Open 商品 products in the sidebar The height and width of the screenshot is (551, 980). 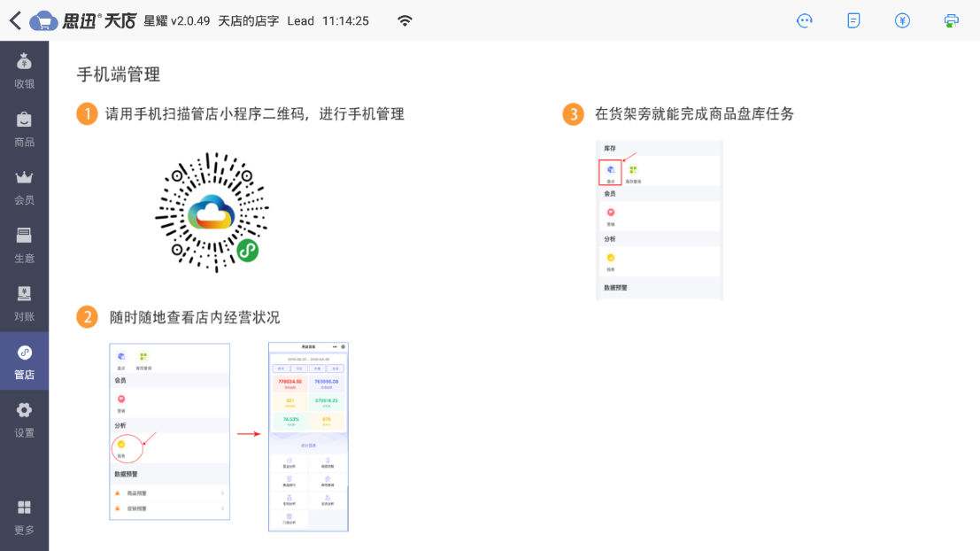click(25, 128)
